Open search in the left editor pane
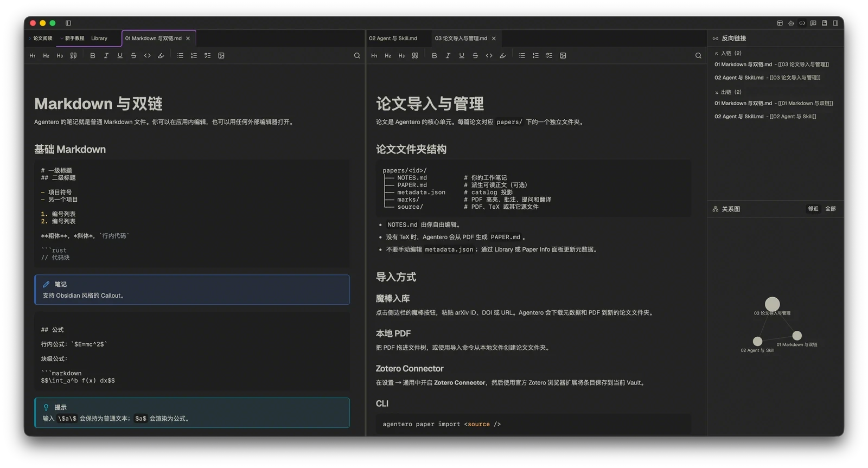 pos(357,55)
